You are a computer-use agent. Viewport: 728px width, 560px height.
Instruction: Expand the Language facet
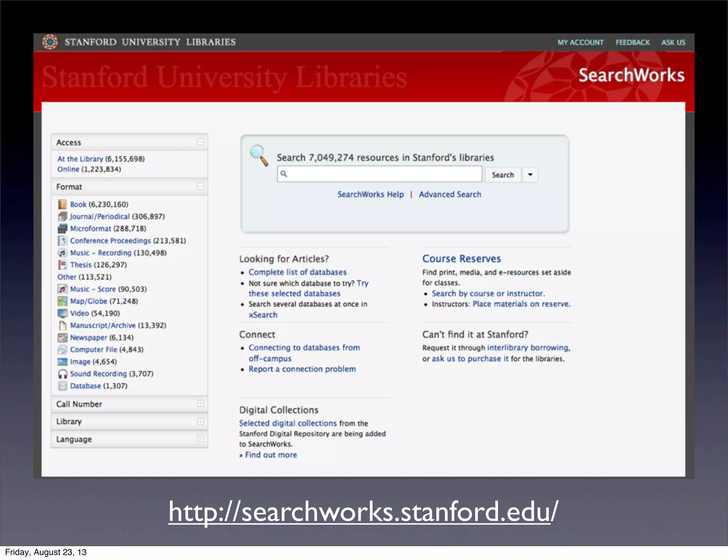coord(200,439)
